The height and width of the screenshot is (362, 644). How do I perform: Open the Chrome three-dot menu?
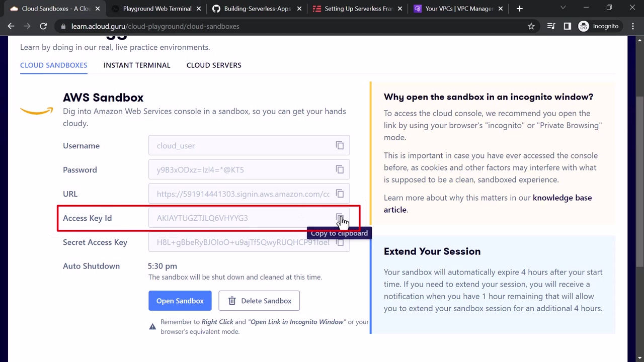pos(633,26)
